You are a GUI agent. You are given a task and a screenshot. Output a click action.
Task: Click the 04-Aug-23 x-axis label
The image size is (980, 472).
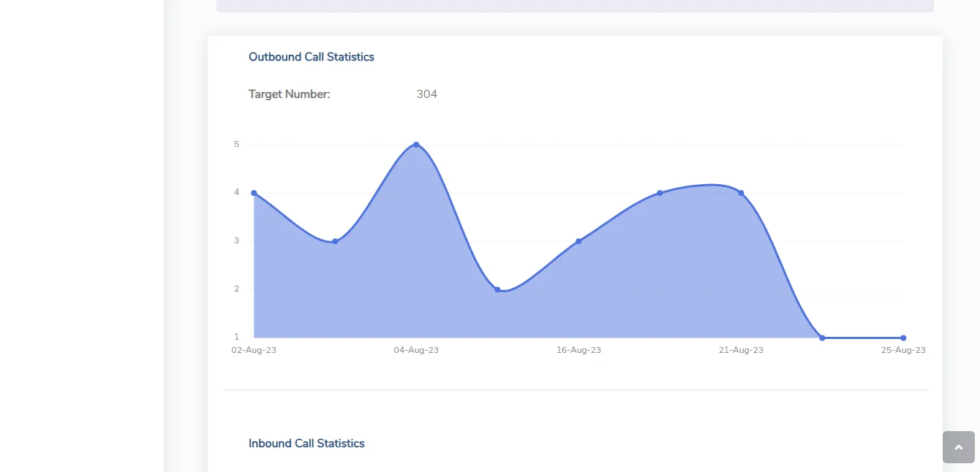click(416, 350)
